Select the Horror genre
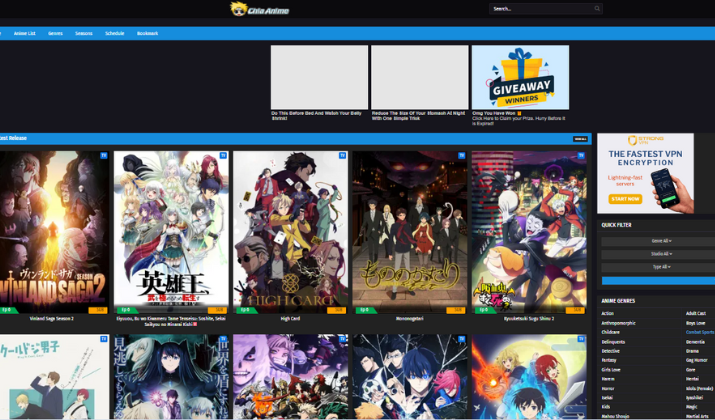The image size is (715, 420). pyautogui.click(x=607, y=389)
